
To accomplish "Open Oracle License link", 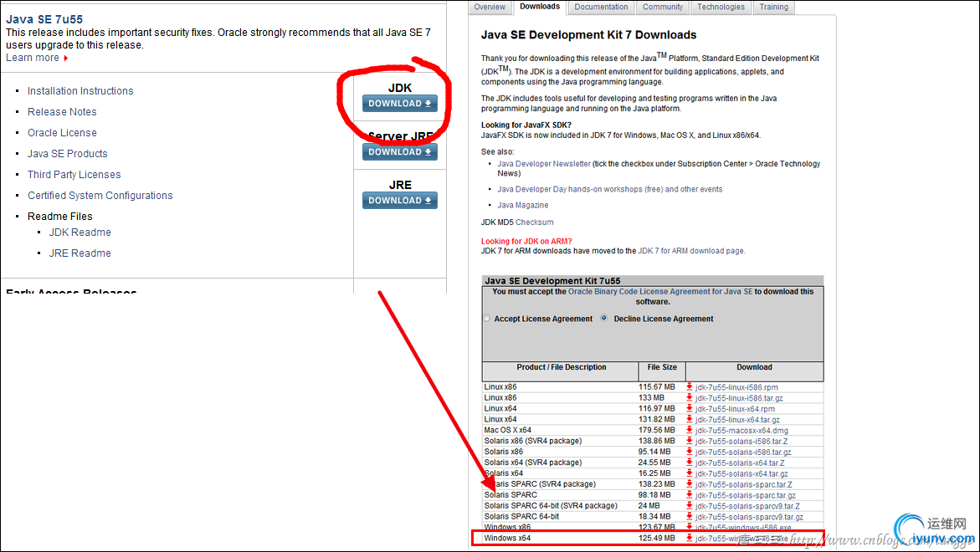I will 62,133.
